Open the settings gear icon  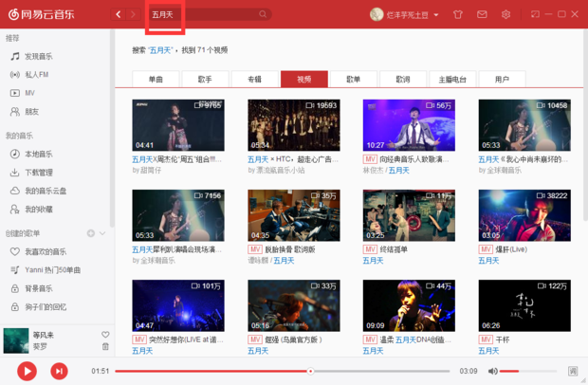[x=505, y=14]
